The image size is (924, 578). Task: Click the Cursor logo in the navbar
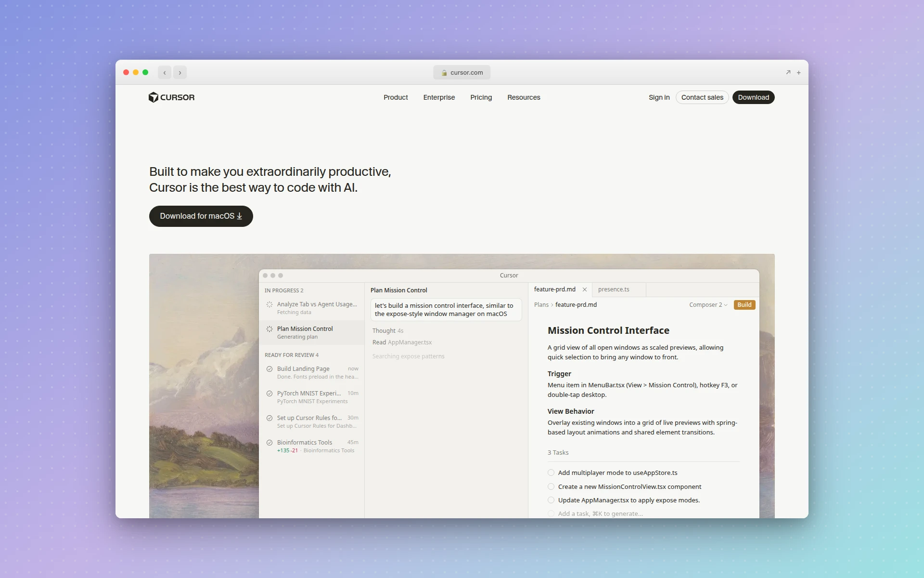(x=171, y=97)
